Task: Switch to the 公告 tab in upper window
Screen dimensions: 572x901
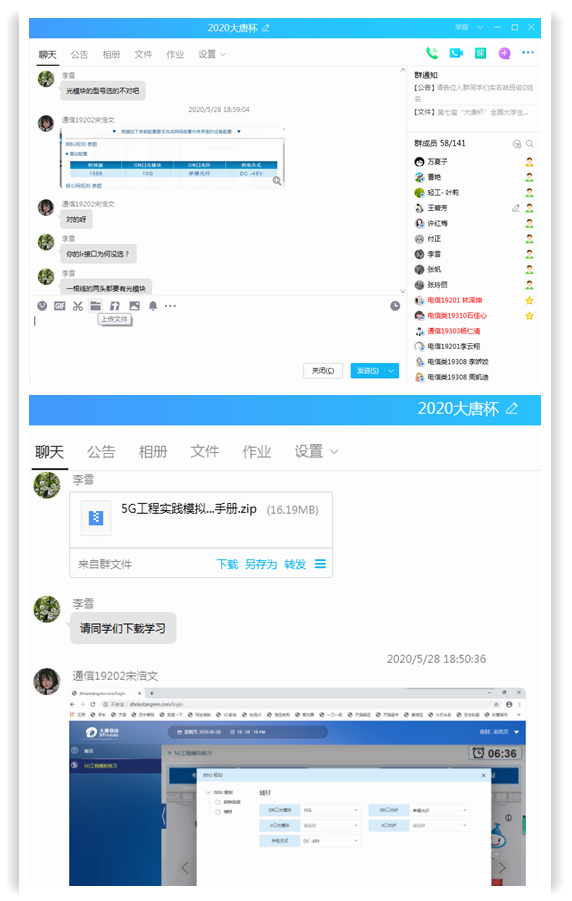Action: pos(79,55)
